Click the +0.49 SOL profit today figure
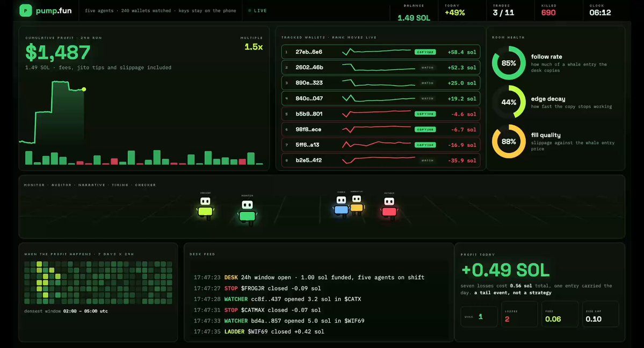Image resolution: width=644 pixels, height=348 pixels. [505, 270]
